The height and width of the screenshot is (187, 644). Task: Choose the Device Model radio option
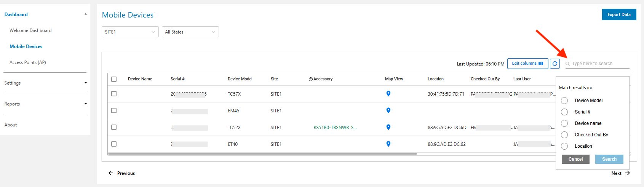[x=564, y=101]
